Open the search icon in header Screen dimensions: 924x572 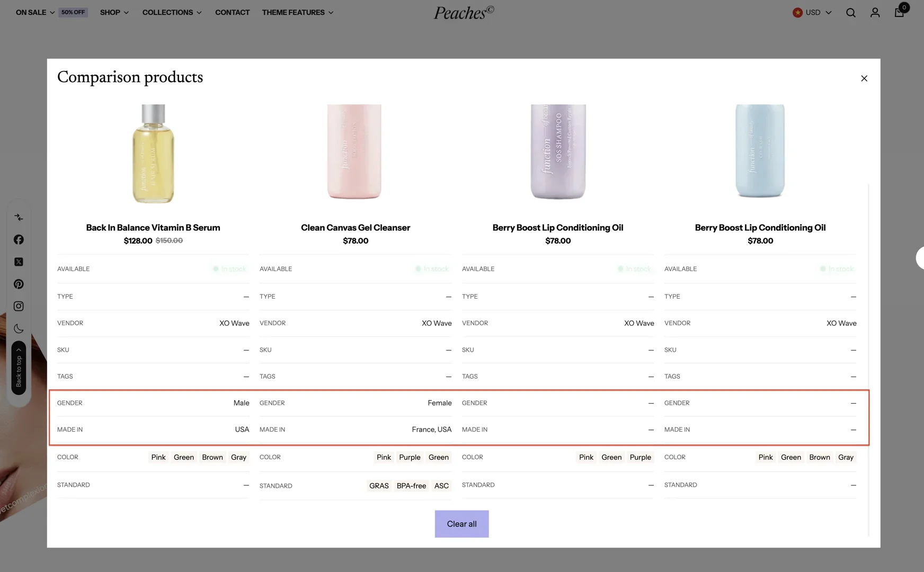(x=851, y=13)
